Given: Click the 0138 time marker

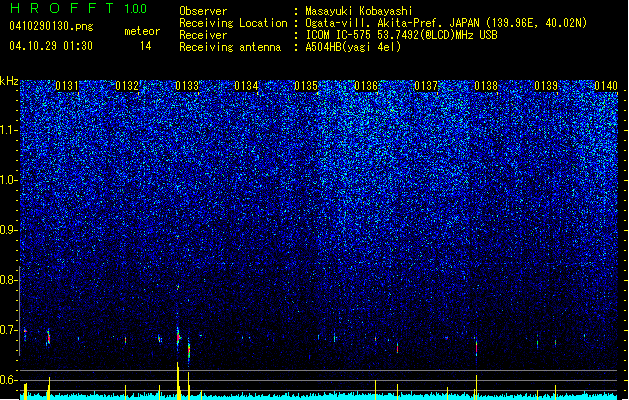Looking at the screenshot, I should click(x=486, y=86).
